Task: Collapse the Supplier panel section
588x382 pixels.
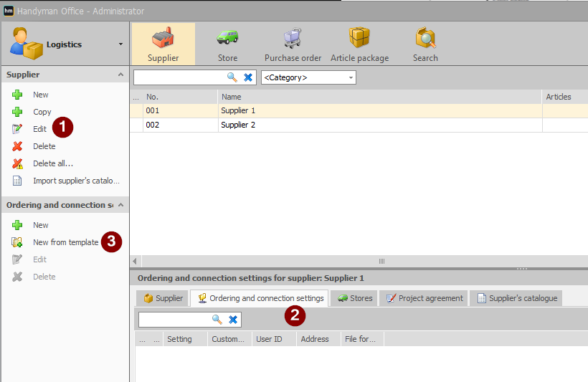Action: pyautogui.click(x=120, y=75)
